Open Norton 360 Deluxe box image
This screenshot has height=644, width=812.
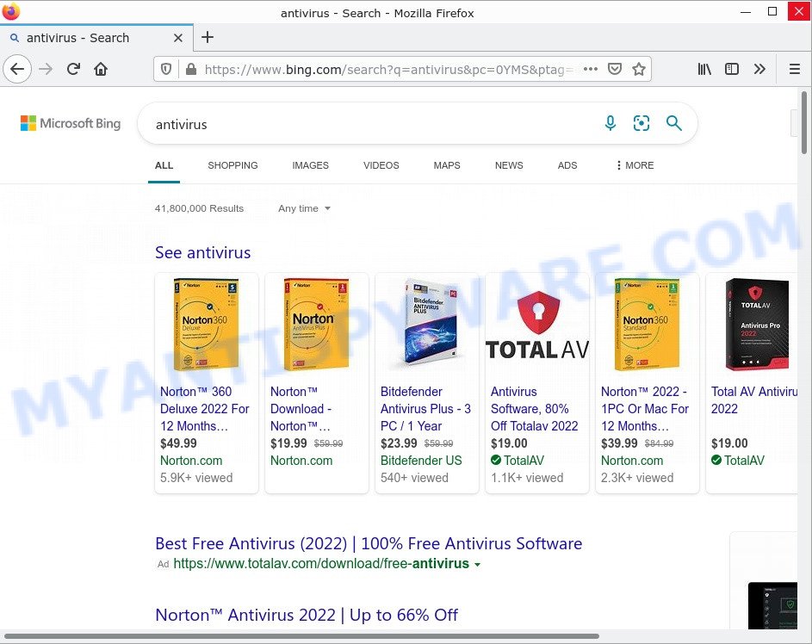(x=207, y=325)
